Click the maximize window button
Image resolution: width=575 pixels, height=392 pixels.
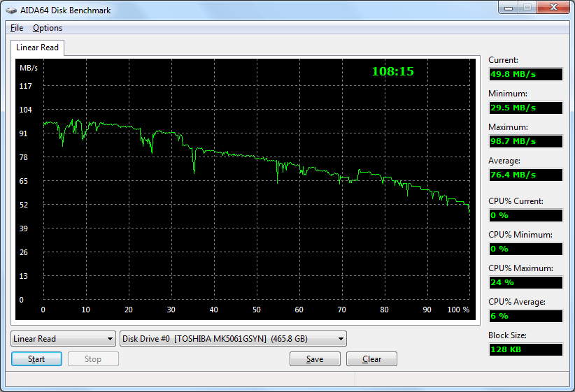pyautogui.click(x=527, y=7)
